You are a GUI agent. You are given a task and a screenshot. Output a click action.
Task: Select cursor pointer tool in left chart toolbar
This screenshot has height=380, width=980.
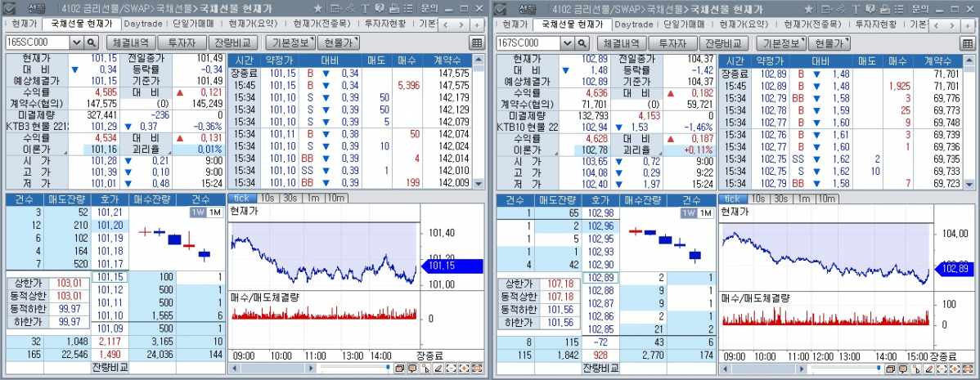pyautogui.click(x=425, y=368)
